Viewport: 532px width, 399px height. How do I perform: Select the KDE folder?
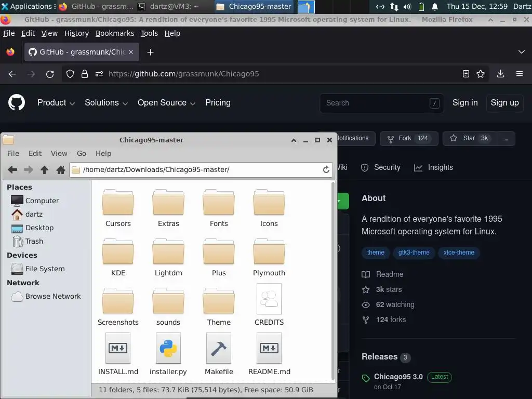pos(118,258)
